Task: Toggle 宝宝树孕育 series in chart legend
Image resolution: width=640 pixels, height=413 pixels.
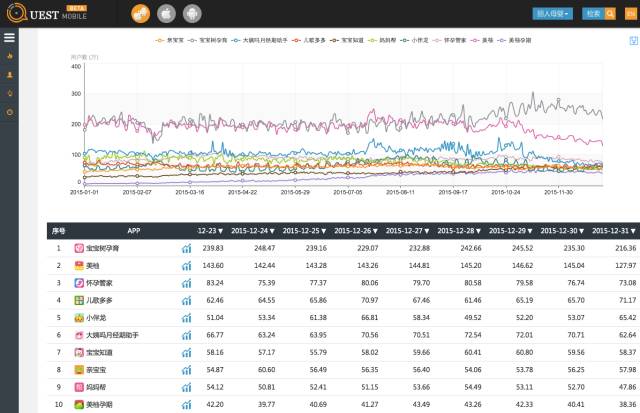Action: tap(207, 40)
